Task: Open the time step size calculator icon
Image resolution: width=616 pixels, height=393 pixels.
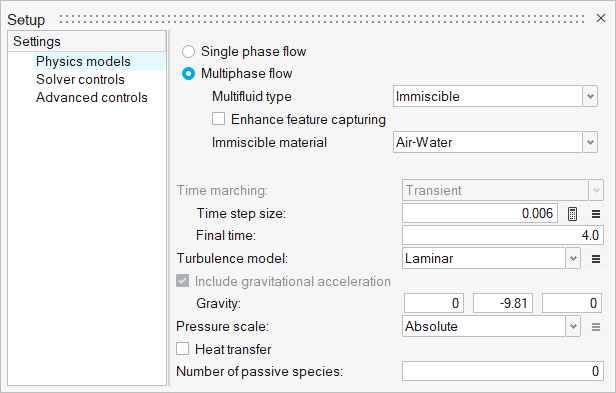Action: (x=572, y=214)
